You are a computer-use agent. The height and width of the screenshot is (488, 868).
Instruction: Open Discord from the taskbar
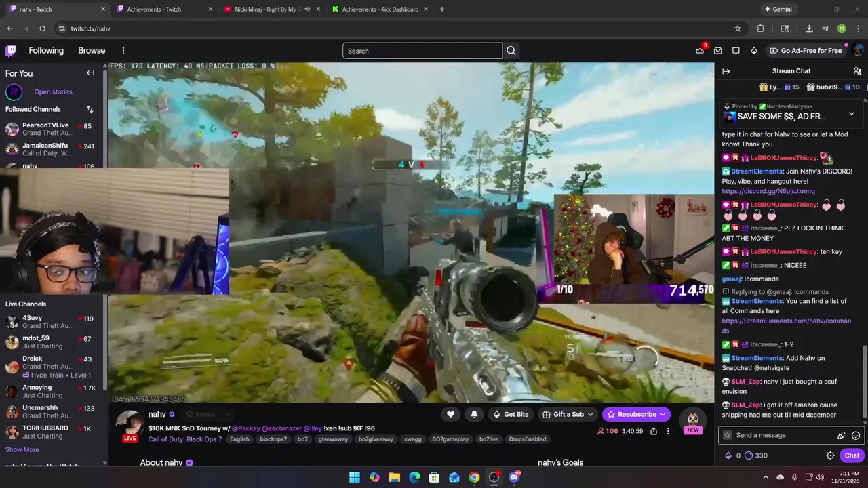(x=514, y=477)
